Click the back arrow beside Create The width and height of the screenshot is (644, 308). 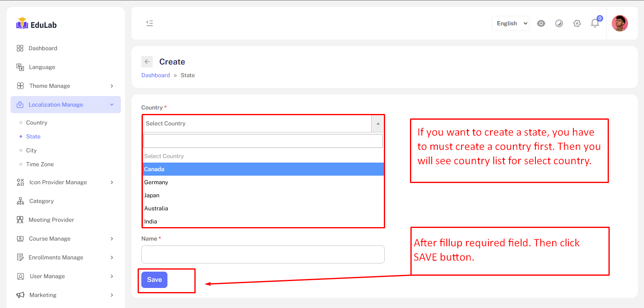coord(147,62)
